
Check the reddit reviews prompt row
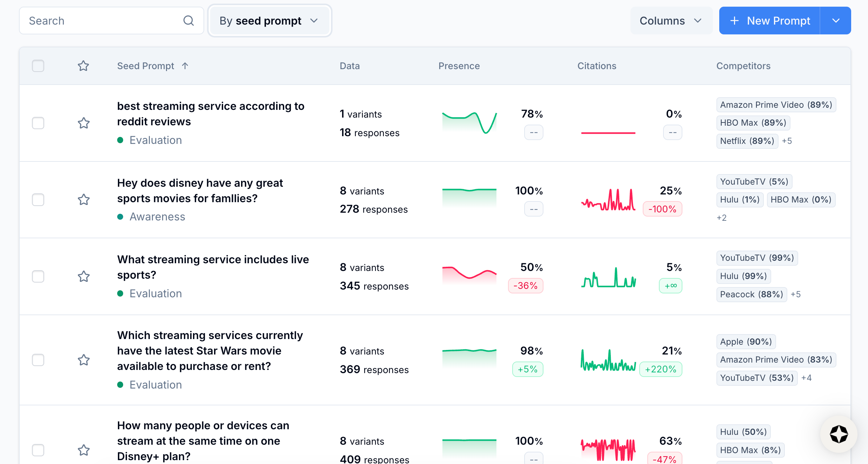(38, 123)
